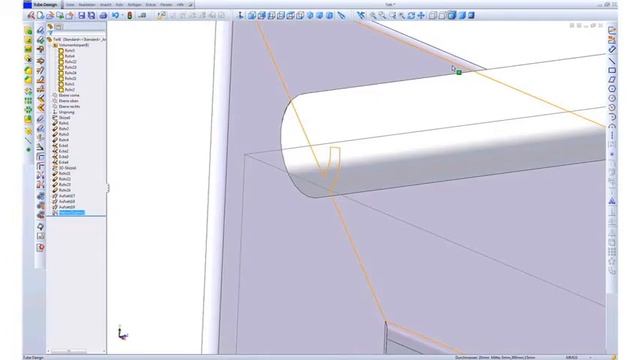This screenshot has height=360, width=640.
Task: Create a new document from the toolbar
Action: (x=40, y=16)
